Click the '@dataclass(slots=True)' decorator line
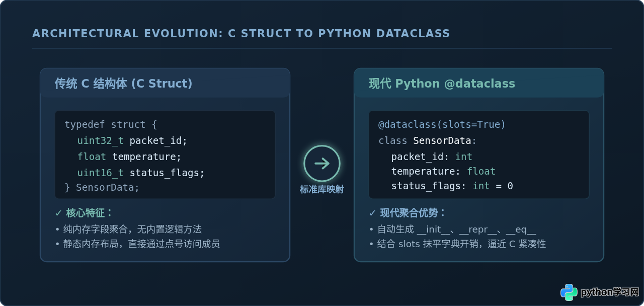Viewport: 644px width, 306px height. (x=442, y=124)
